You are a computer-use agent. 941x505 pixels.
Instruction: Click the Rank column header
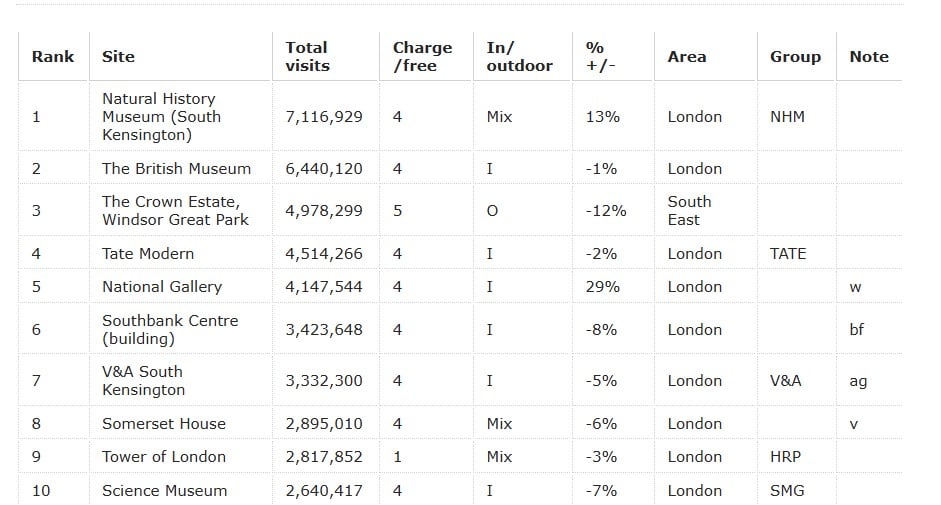[x=53, y=56]
